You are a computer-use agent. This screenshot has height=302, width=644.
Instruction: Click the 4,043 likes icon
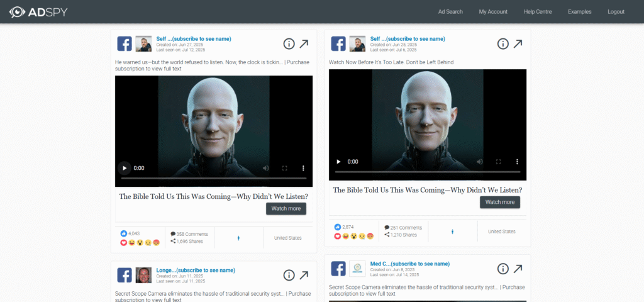click(124, 233)
